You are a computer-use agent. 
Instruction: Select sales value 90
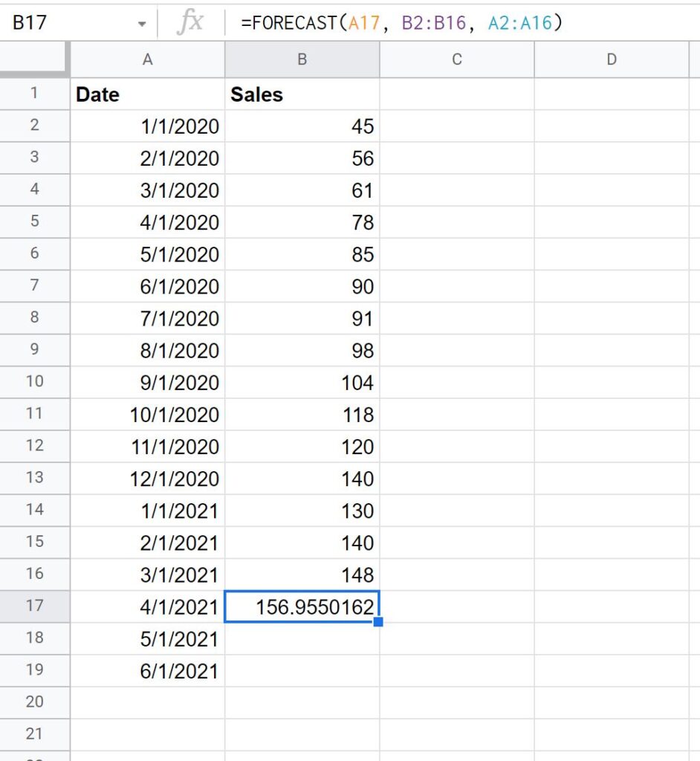[x=302, y=286]
